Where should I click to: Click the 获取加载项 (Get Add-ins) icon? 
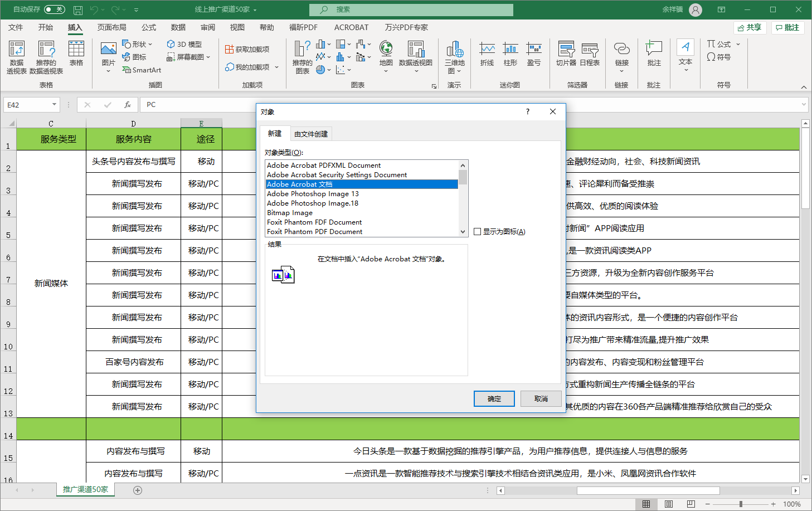[x=247, y=50]
